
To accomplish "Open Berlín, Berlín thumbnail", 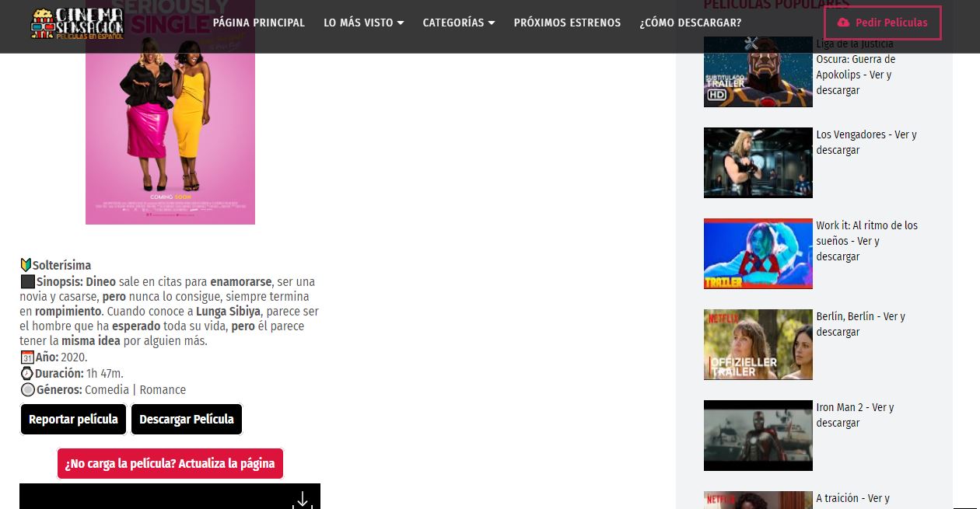I will 758,344.
